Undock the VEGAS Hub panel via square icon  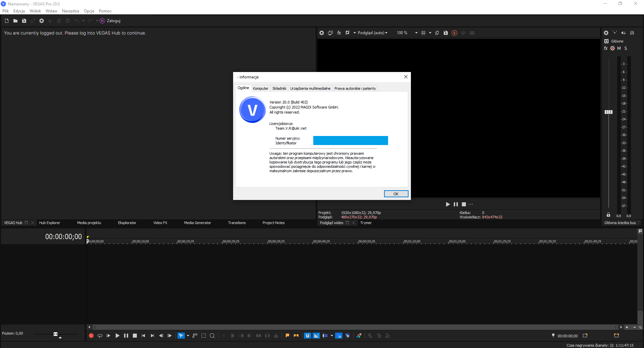click(x=26, y=223)
